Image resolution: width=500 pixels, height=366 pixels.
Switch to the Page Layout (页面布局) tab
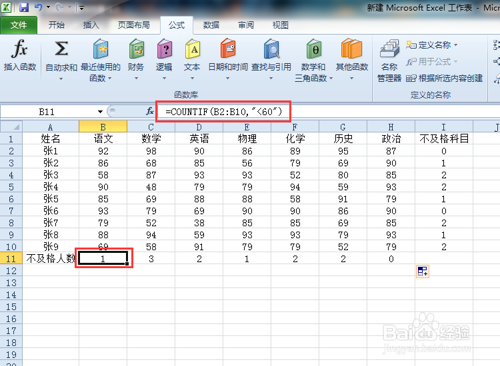134,25
